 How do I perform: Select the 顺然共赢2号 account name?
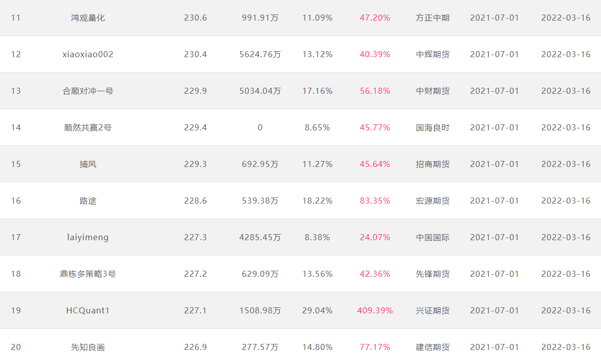coord(88,127)
